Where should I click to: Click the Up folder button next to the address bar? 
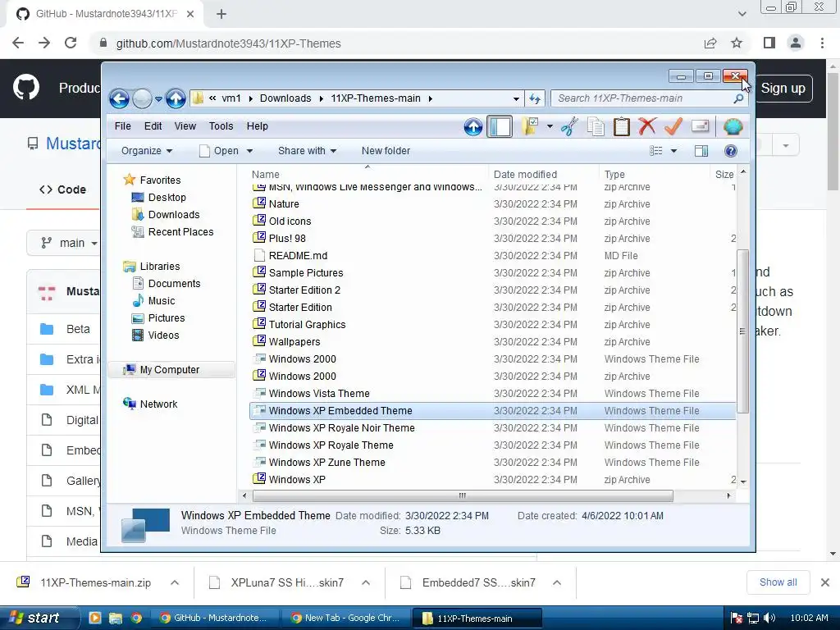[x=176, y=98]
